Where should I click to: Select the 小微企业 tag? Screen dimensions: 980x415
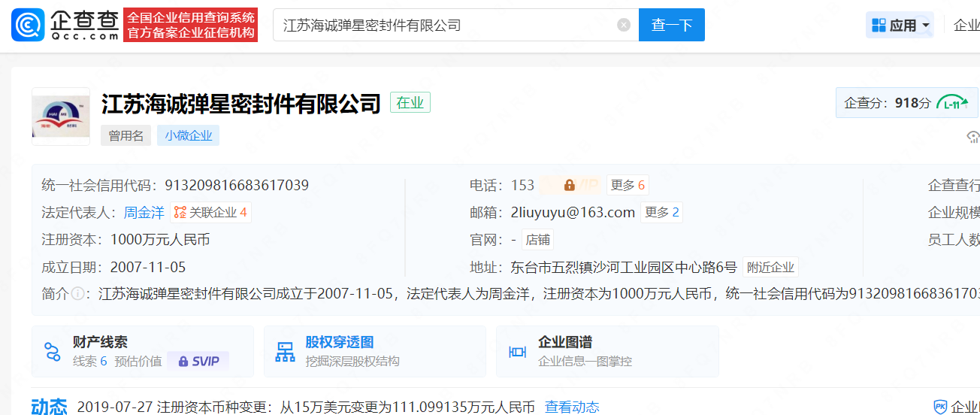[188, 135]
